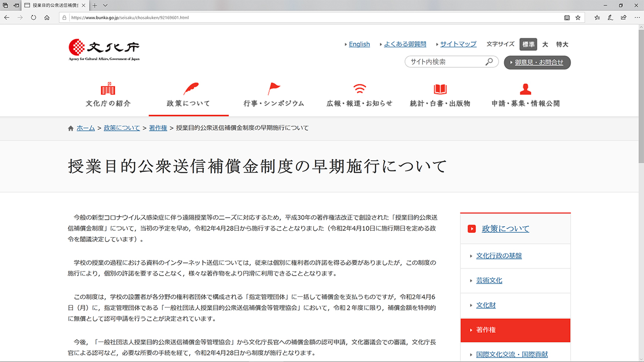Click the add notes pen icon
Screen dimensions: 644x362
click(x=610, y=17)
